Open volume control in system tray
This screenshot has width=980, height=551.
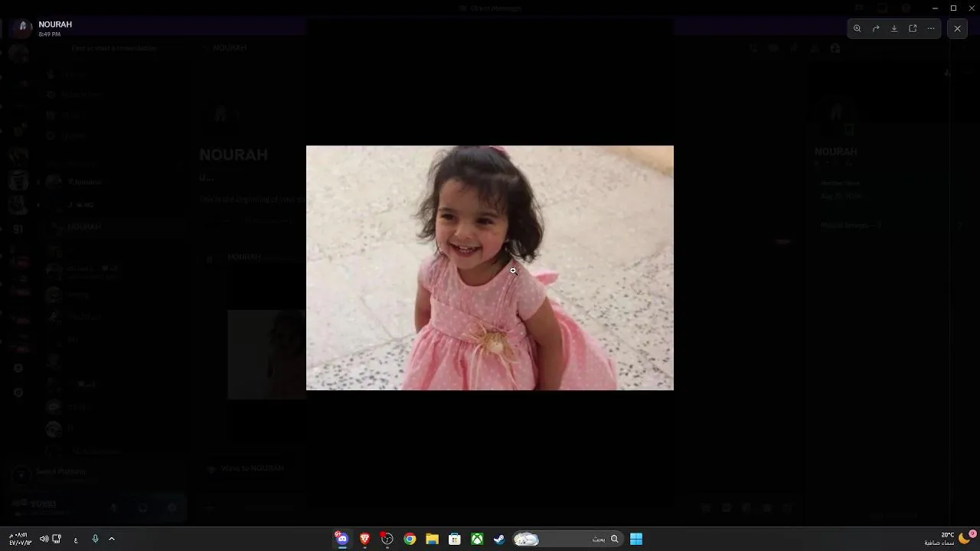click(44, 539)
